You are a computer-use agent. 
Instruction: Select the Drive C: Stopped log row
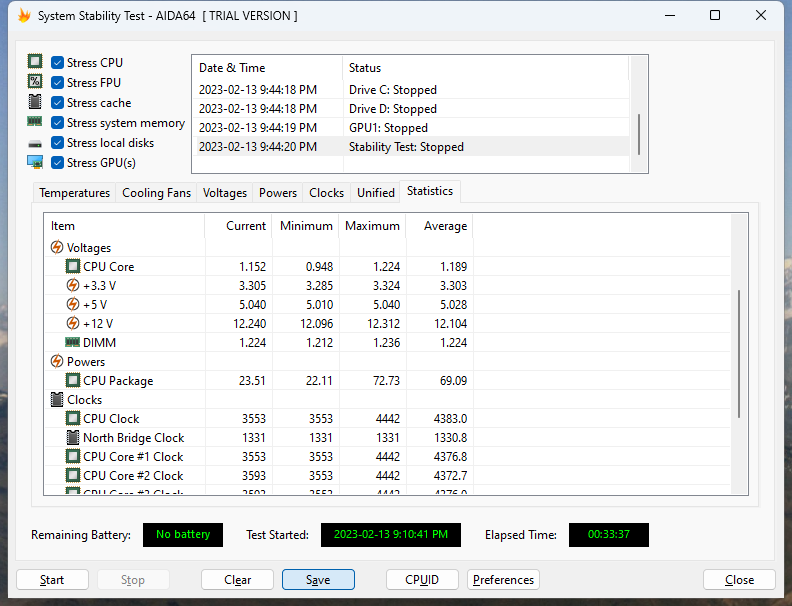click(x=411, y=90)
